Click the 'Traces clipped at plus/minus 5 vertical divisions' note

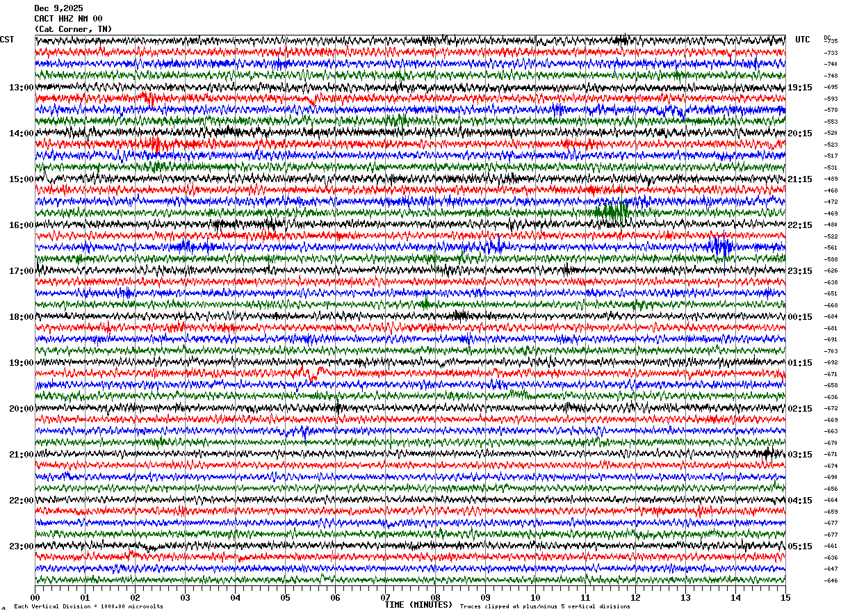[x=545, y=606]
